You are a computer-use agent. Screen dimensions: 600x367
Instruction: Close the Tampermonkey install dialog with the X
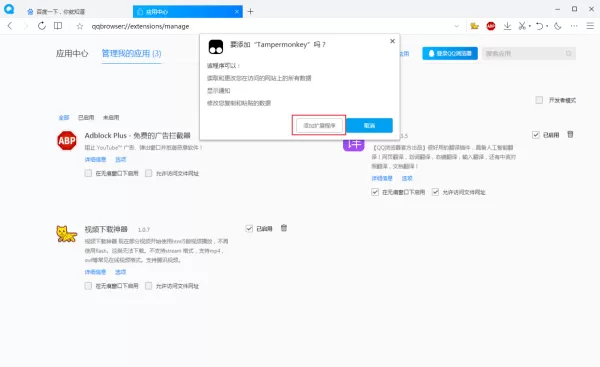(x=392, y=41)
